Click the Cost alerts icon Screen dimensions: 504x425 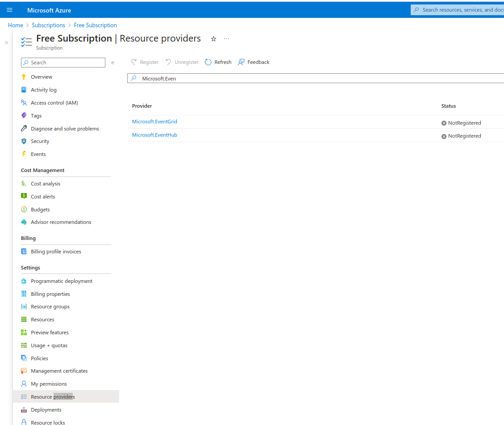[x=24, y=196]
